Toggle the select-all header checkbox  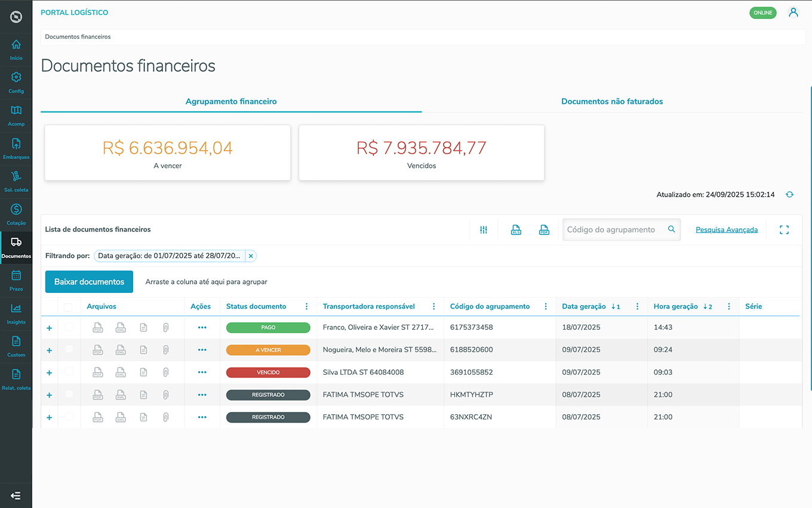68,307
